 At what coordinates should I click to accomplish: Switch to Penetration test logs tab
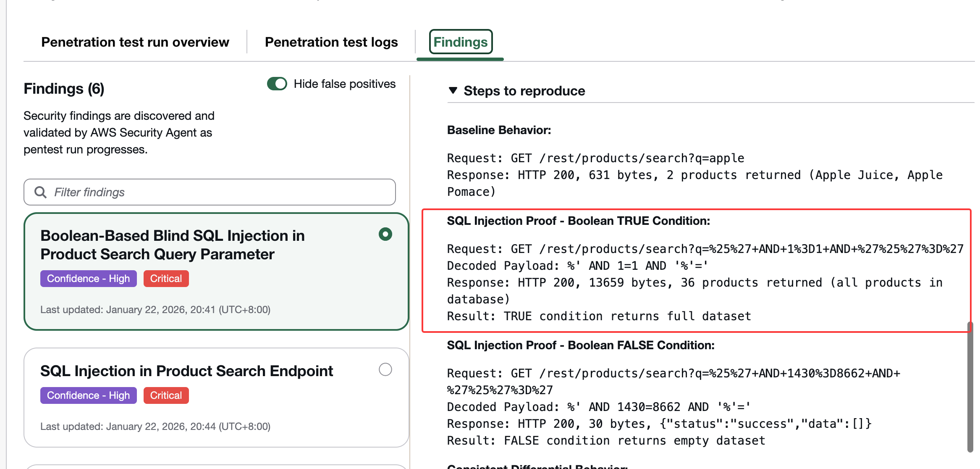click(331, 42)
